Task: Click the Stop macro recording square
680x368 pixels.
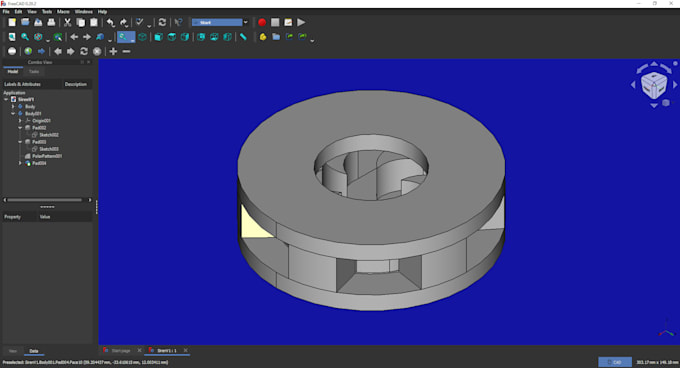Action: 275,22
